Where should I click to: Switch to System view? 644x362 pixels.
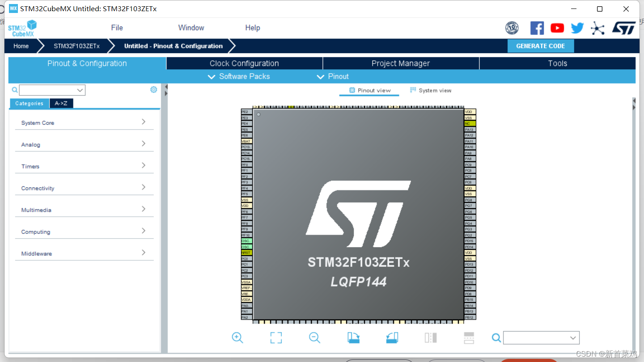[x=430, y=90]
